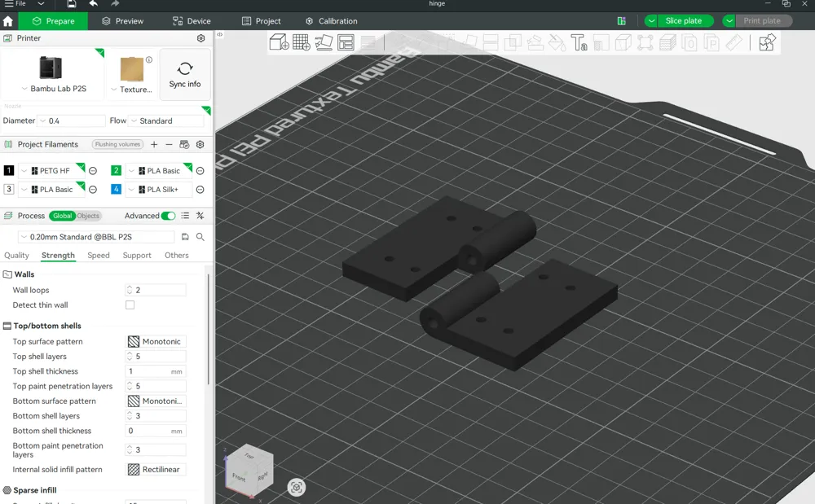Check the Detect thin wall checkbox

(x=130, y=305)
